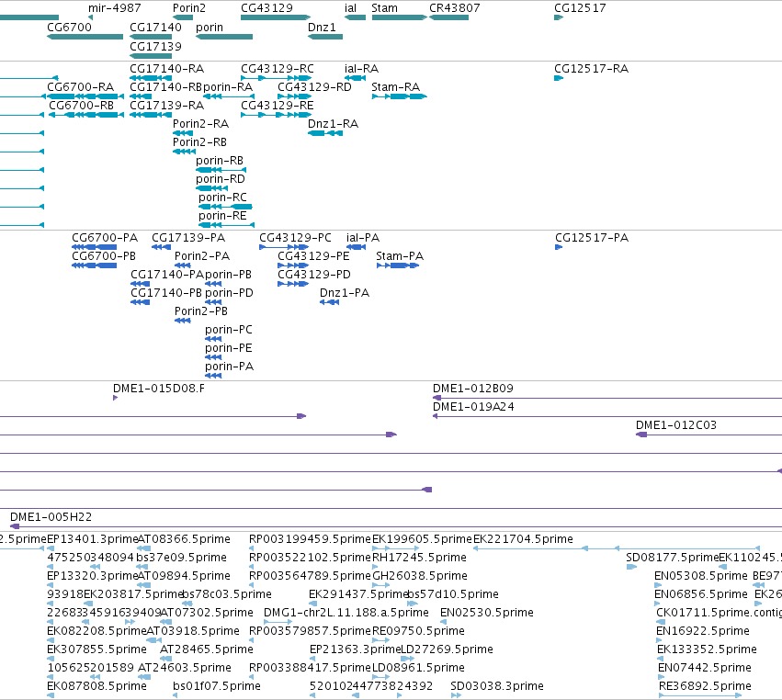This screenshot has height=700, width=782.
Task: Select the CG43129 gene bar
Action: [x=276, y=17]
